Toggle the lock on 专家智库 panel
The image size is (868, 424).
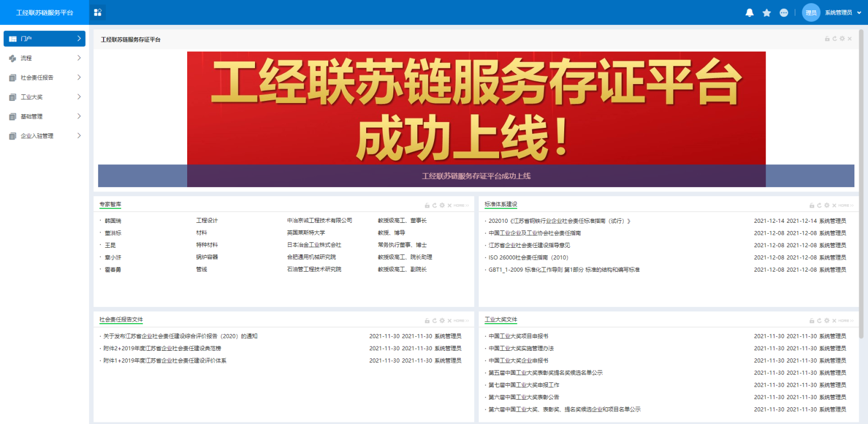pyautogui.click(x=427, y=205)
